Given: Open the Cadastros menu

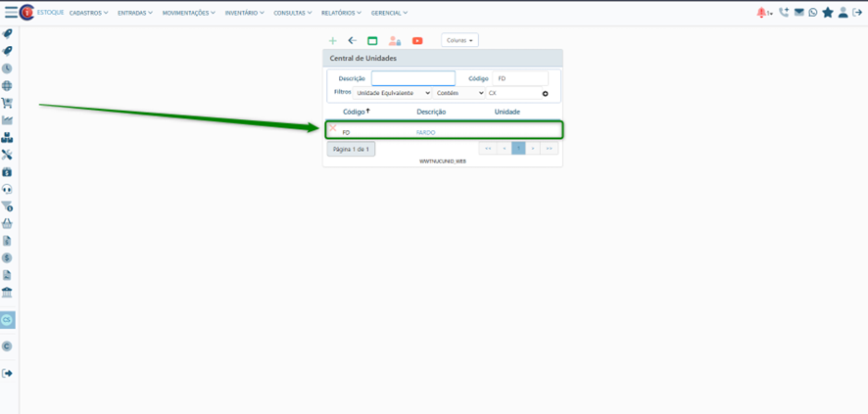Looking at the screenshot, I should click(88, 13).
